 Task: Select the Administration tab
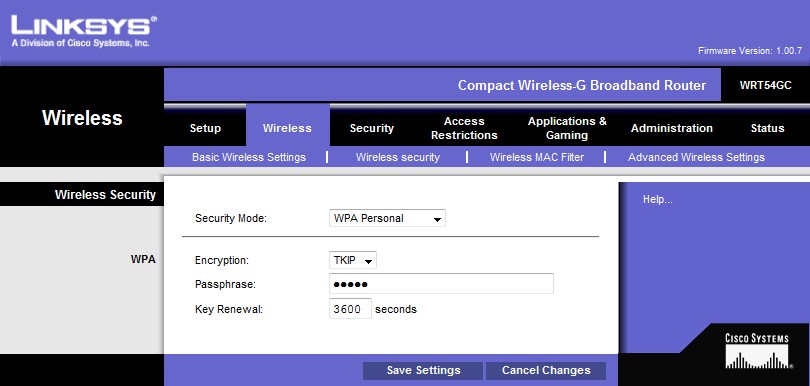click(x=672, y=128)
